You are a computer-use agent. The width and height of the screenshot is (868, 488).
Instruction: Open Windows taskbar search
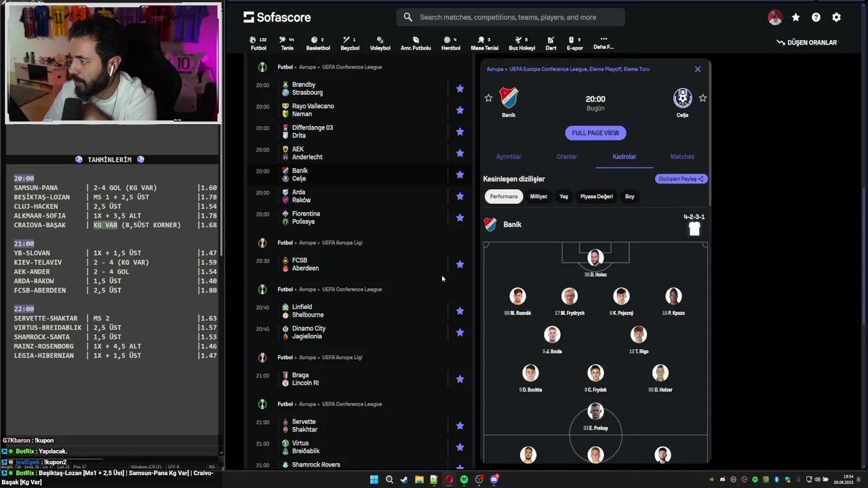tap(389, 480)
